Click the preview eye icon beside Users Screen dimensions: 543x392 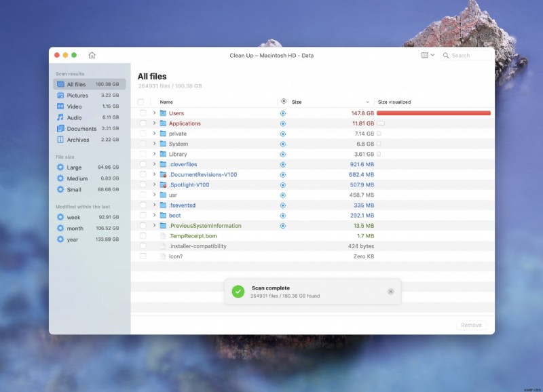coord(282,113)
